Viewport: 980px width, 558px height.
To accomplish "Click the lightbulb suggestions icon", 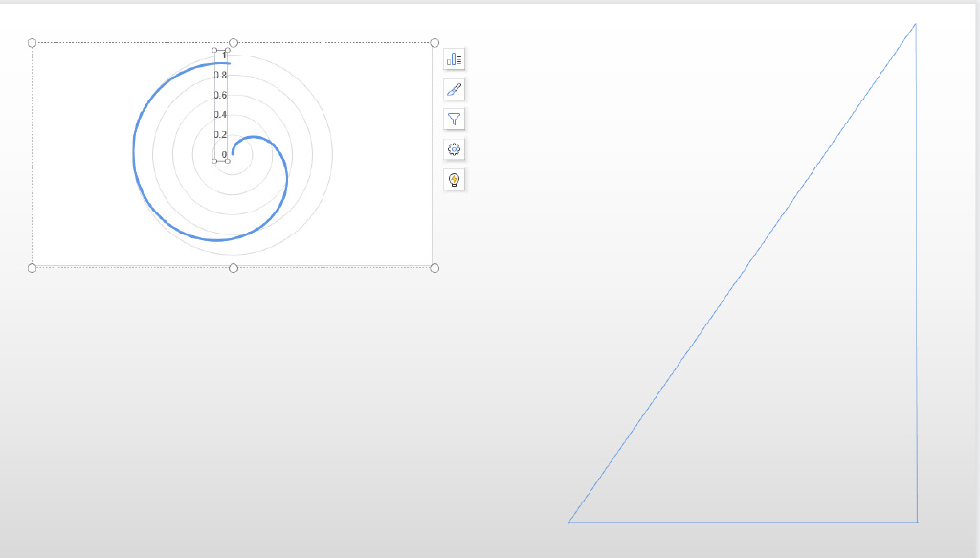I will point(454,179).
